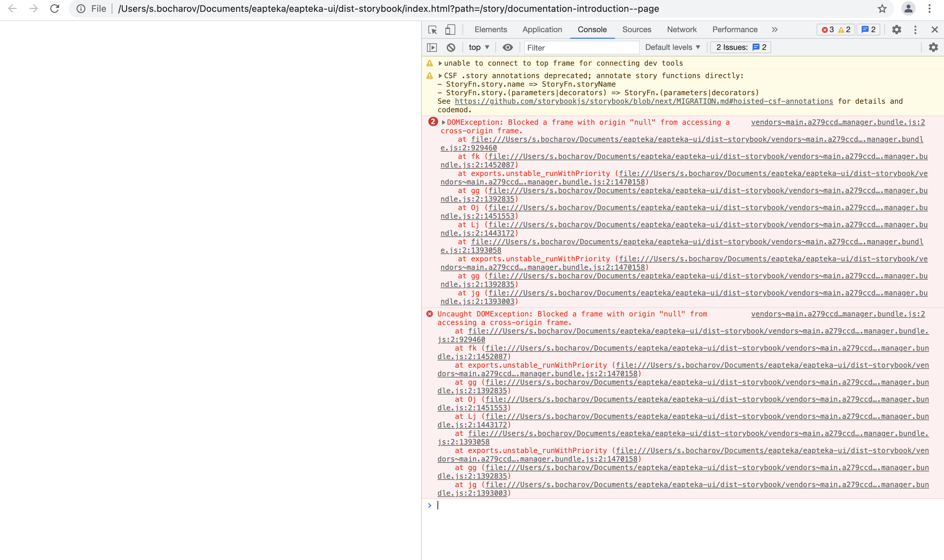
Task: Open console settings gear in filter bar
Action: pos(933,48)
